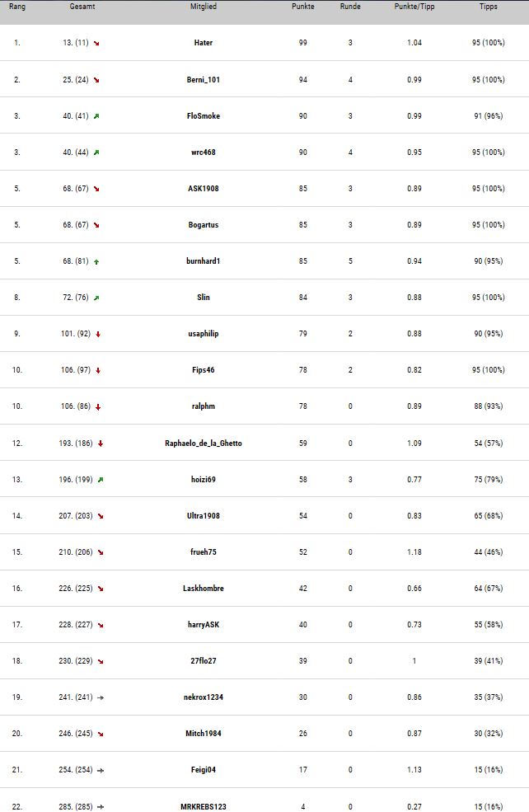
Task: Select the row for member 27flo27
Action: pyautogui.click(x=264, y=661)
